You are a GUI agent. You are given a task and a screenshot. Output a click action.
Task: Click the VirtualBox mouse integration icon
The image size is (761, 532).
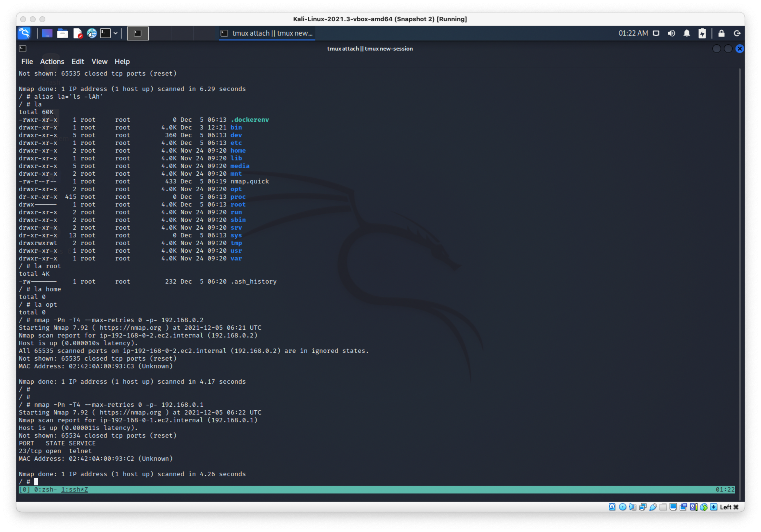click(704, 507)
